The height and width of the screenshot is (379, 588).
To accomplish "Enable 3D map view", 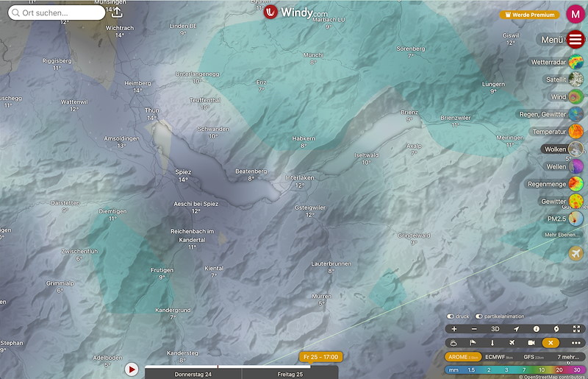I will tap(495, 329).
